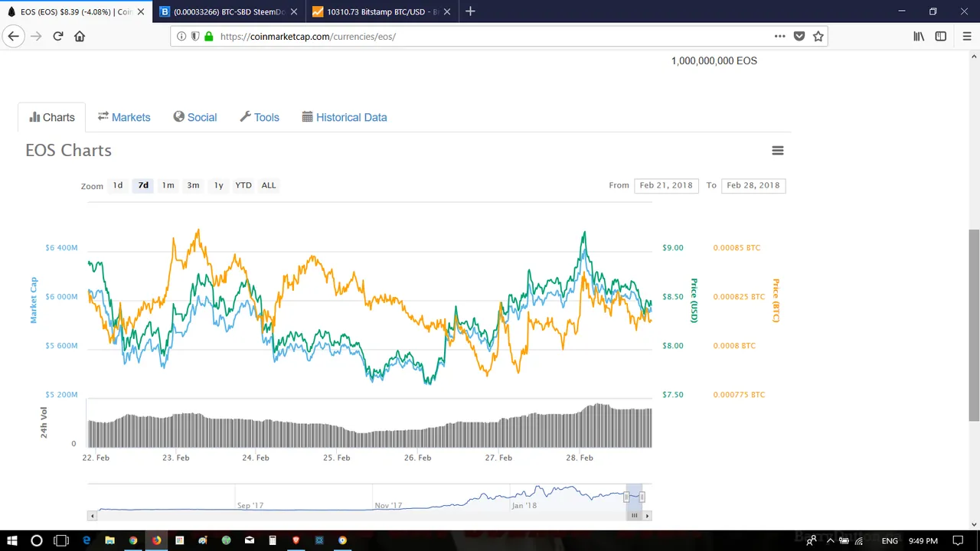Close the Bitstamp BTC/USD tab
The image size is (980, 551).
[446, 11]
